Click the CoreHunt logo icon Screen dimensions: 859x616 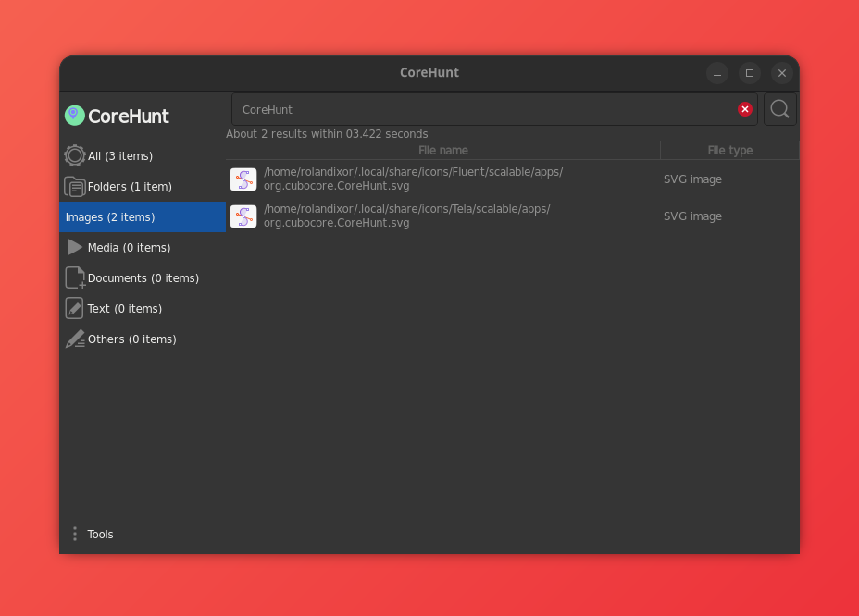(74, 115)
